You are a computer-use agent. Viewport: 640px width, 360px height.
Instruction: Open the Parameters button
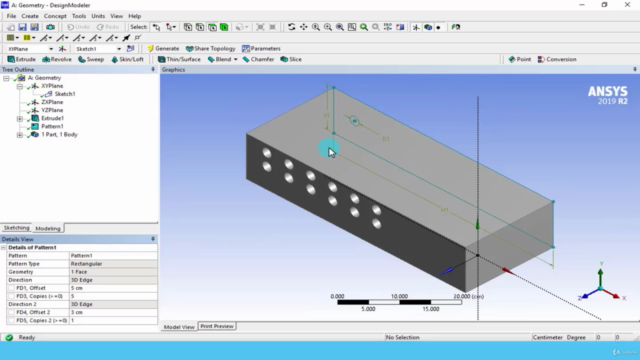(x=261, y=49)
